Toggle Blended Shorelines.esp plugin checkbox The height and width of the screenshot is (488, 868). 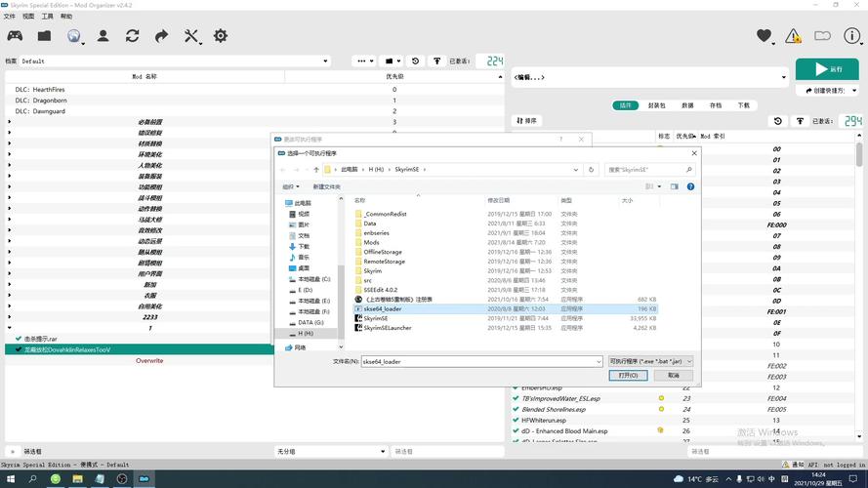pos(516,409)
